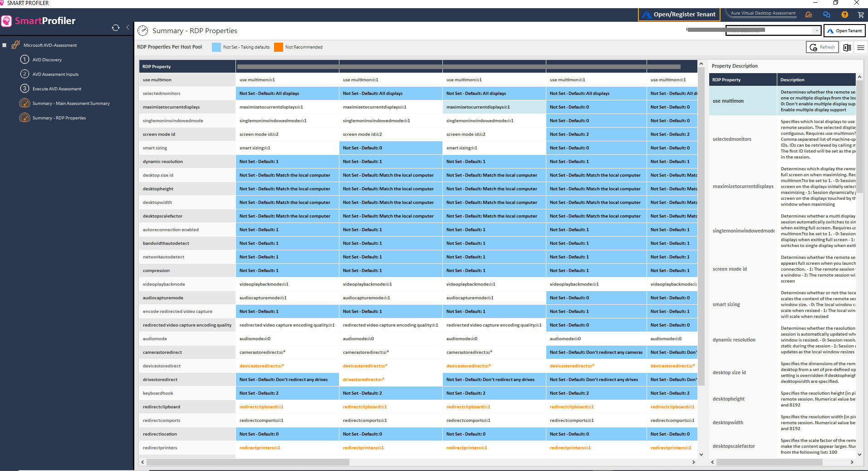Select the selectedmonitors row label in the main table
This screenshot has height=471, width=868.
point(187,93)
